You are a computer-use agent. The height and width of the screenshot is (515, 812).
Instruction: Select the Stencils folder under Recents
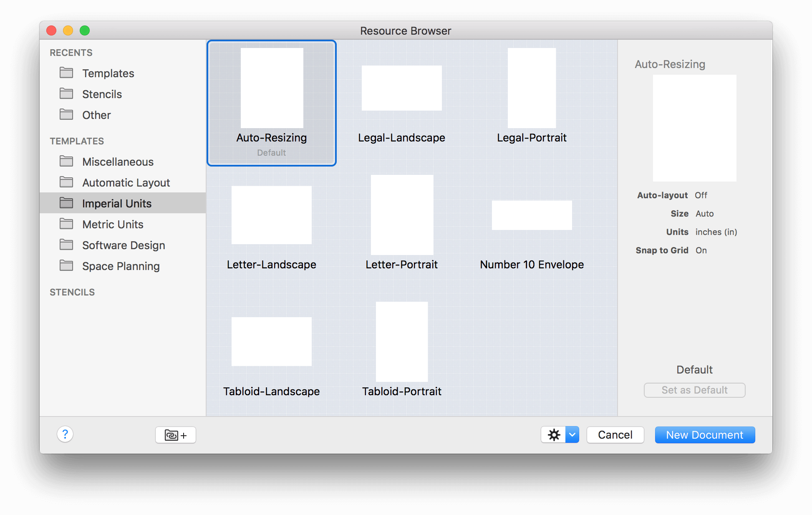[x=123, y=94]
